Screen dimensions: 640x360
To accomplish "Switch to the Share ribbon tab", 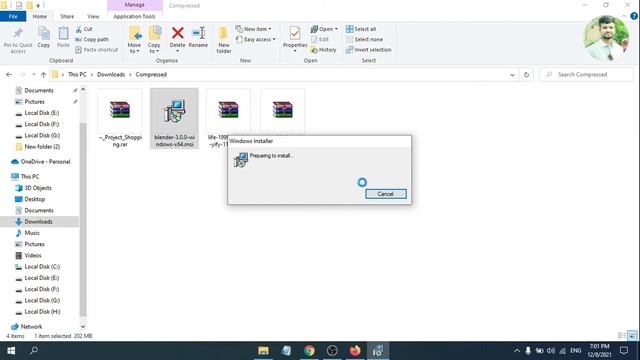I will pyautogui.click(x=67, y=16).
